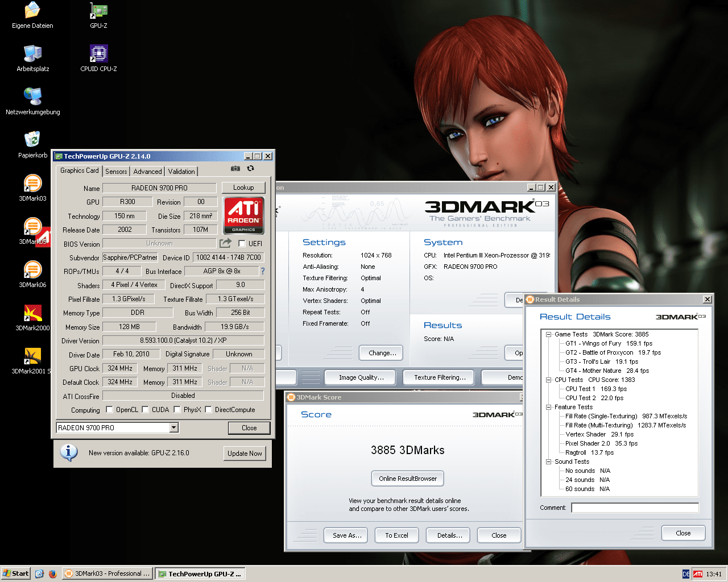Viewport: 728px width, 582px height.
Task: Toggle the UEFI checkbox
Action: [242, 243]
